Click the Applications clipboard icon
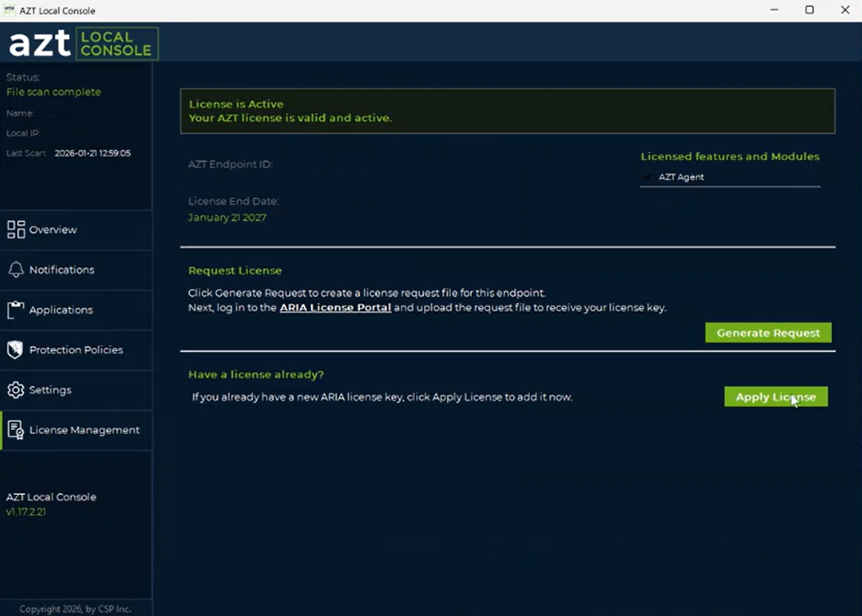This screenshot has width=862, height=616. 16,310
